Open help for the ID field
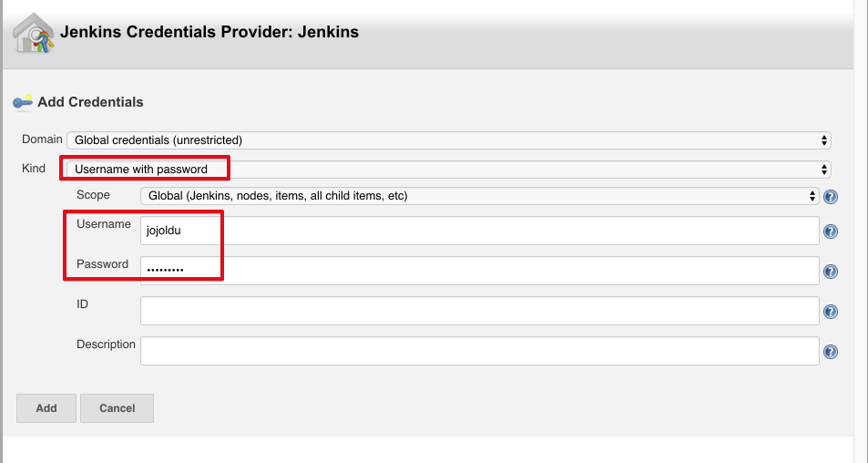Image resolution: width=868 pixels, height=463 pixels. 831,312
